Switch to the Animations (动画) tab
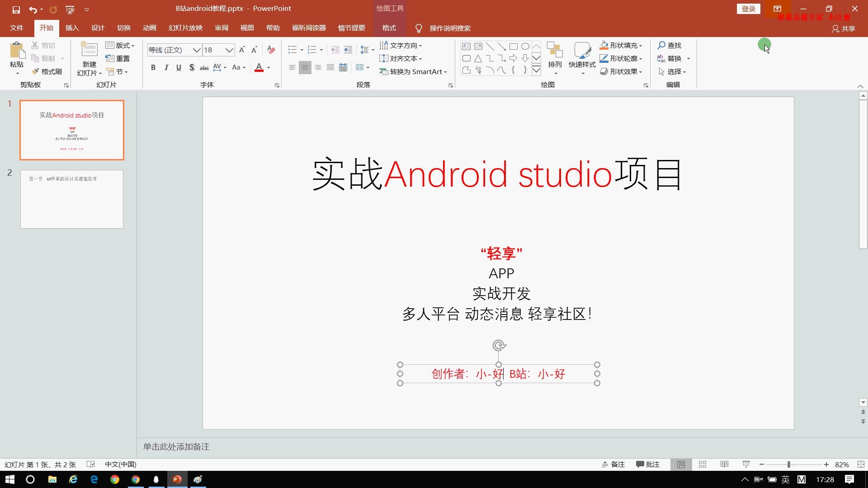 [x=150, y=28]
